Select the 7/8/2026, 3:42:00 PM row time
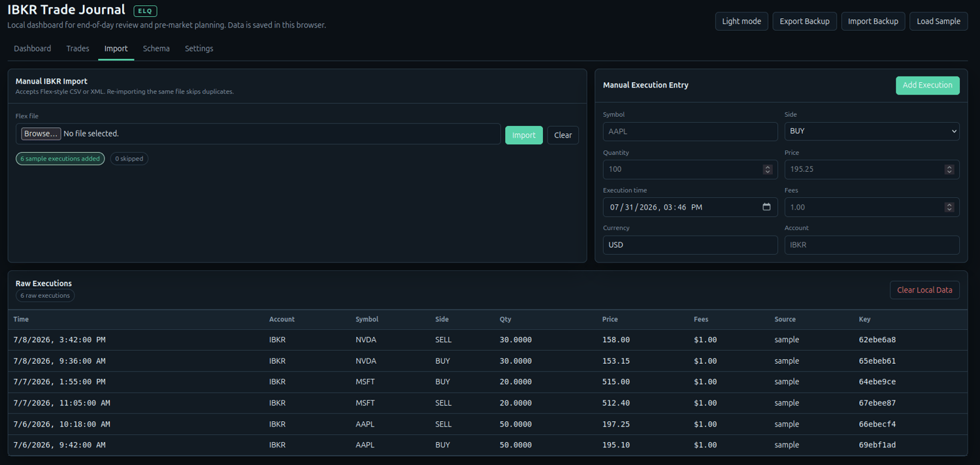The height and width of the screenshot is (465, 980). pyautogui.click(x=59, y=340)
